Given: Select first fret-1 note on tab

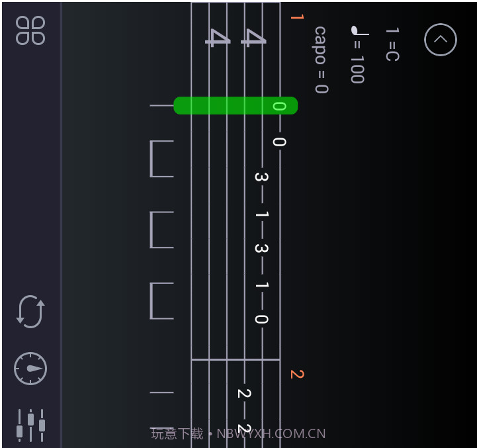Looking at the screenshot, I should [261, 214].
